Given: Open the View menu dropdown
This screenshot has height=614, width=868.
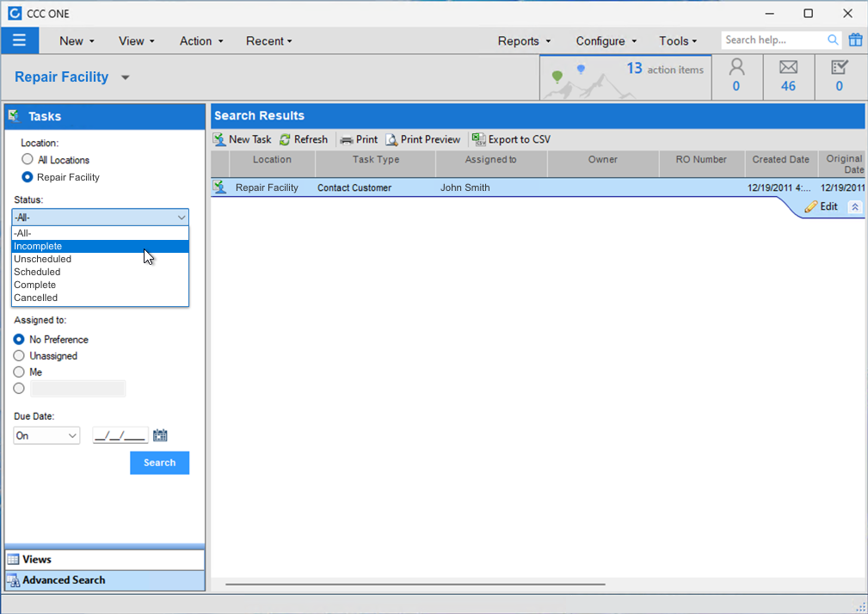Looking at the screenshot, I should (137, 41).
